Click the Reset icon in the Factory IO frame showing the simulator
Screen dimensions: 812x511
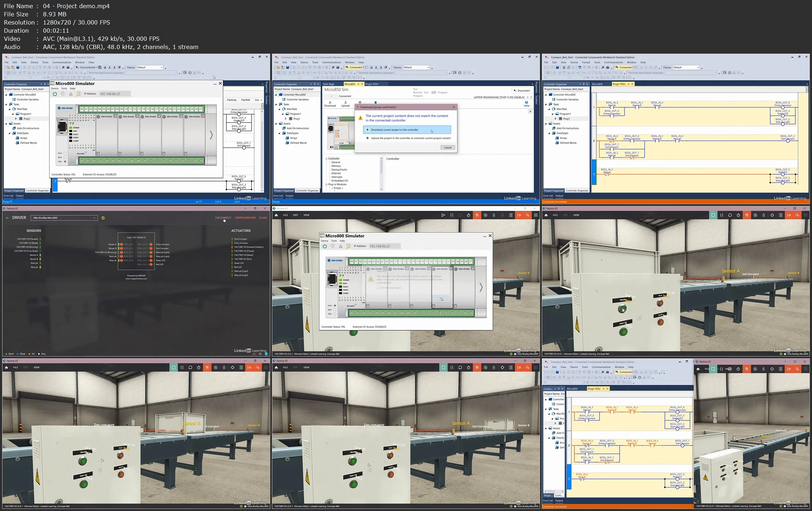[x=460, y=215]
